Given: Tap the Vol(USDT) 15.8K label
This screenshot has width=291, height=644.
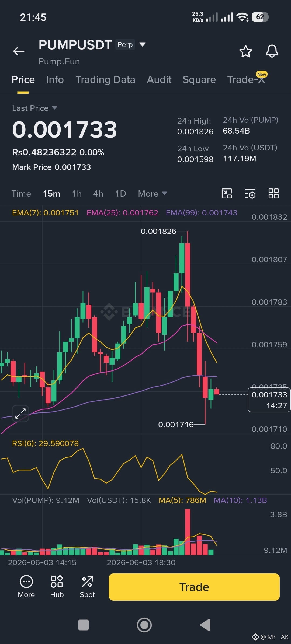Looking at the screenshot, I should click(x=119, y=500).
